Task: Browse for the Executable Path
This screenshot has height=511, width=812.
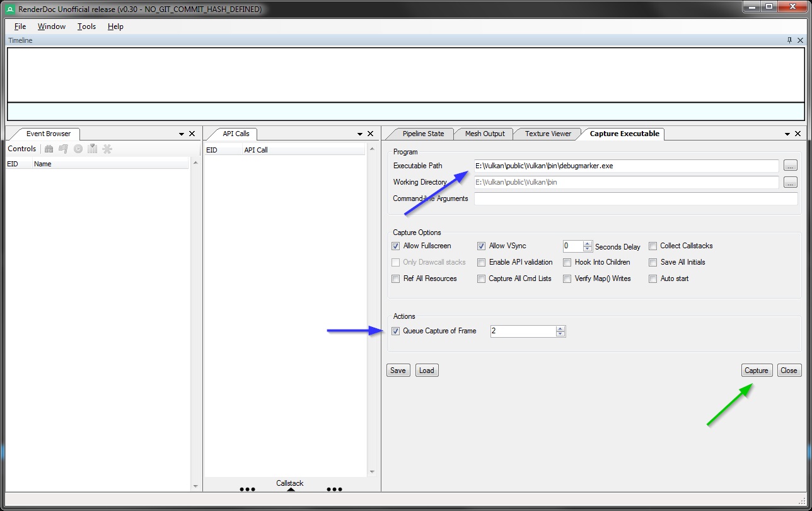Action: coord(791,166)
